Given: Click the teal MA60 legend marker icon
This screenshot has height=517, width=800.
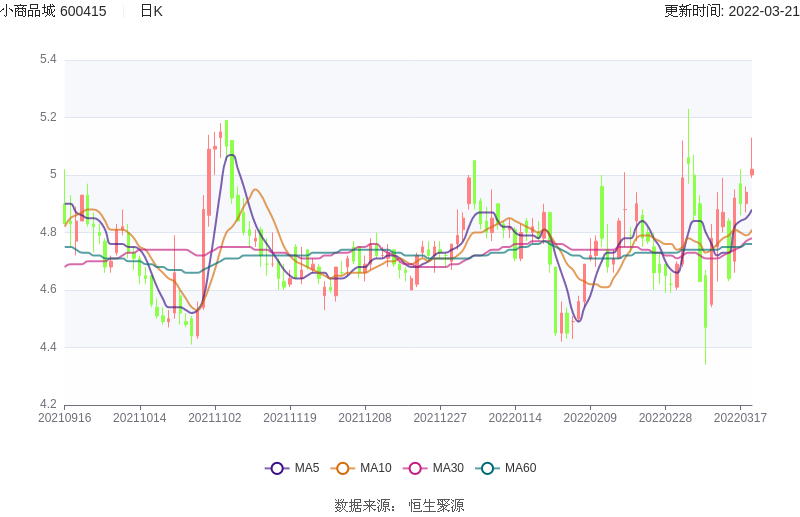Looking at the screenshot, I should coord(487,468).
